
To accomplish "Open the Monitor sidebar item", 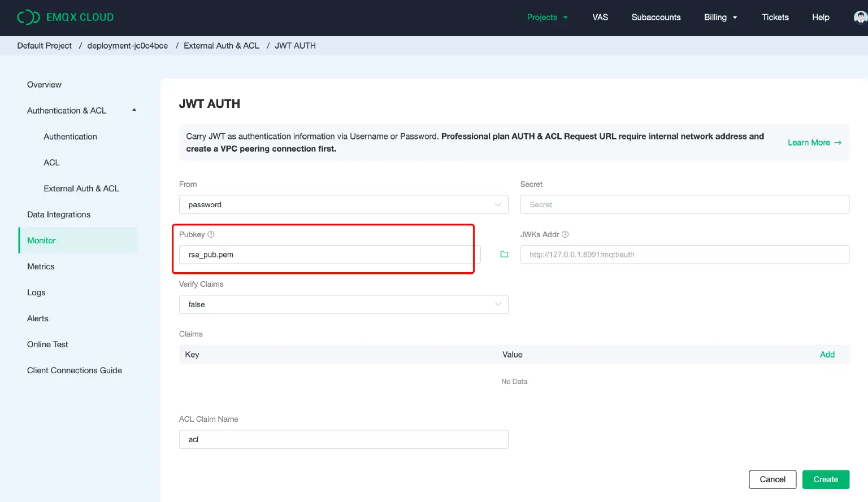I will [x=42, y=241].
